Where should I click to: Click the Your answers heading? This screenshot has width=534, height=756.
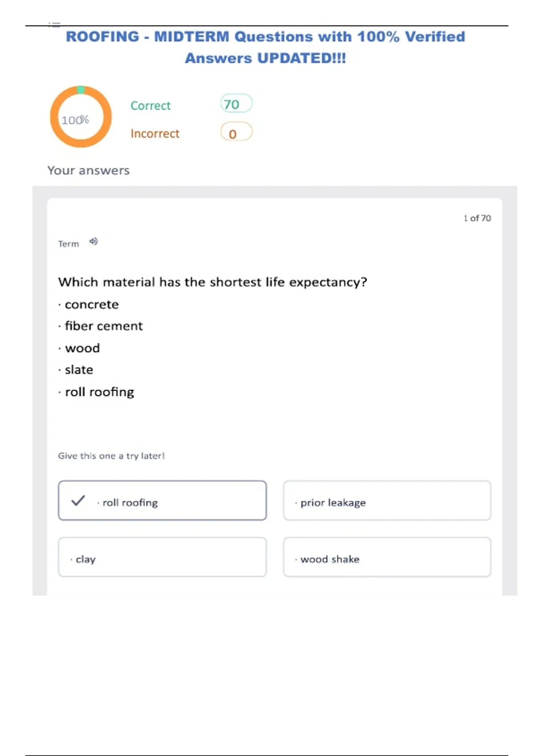coord(89,170)
